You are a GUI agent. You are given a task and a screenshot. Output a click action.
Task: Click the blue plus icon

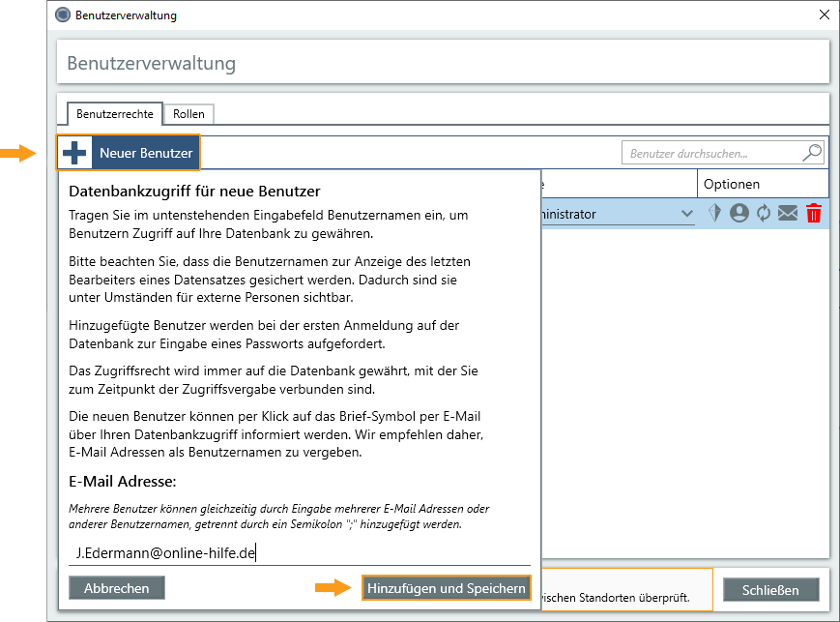pyautogui.click(x=74, y=153)
